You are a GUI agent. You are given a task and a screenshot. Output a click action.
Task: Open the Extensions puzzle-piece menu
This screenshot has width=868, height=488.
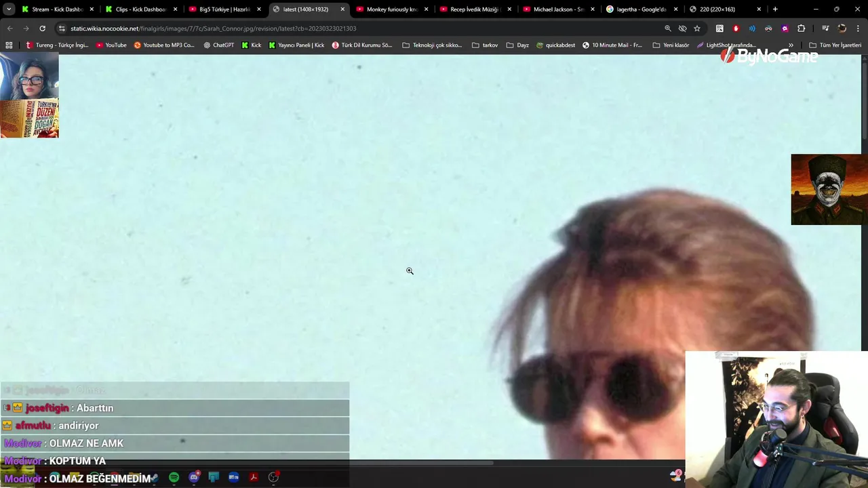click(801, 28)
